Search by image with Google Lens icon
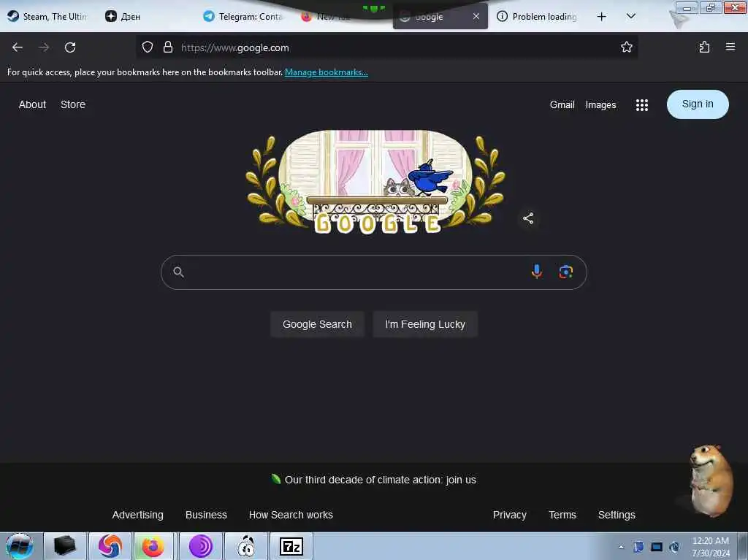 tap(566, 272)
